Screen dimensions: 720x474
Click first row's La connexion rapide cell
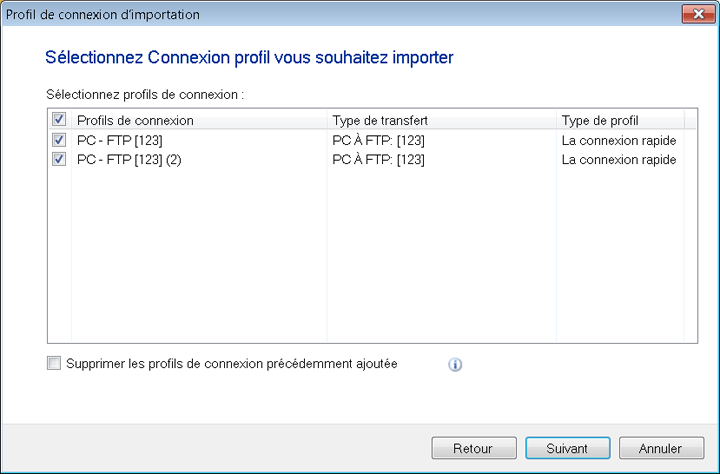click(x=619, y=141)
